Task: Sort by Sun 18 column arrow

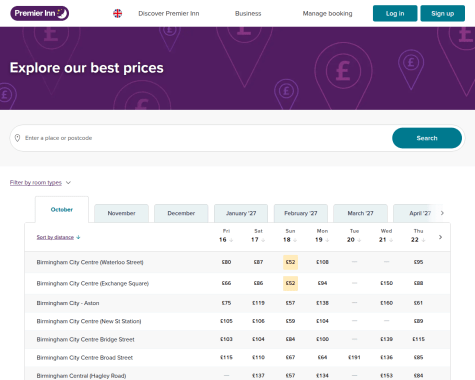Action: click(295, 240)
